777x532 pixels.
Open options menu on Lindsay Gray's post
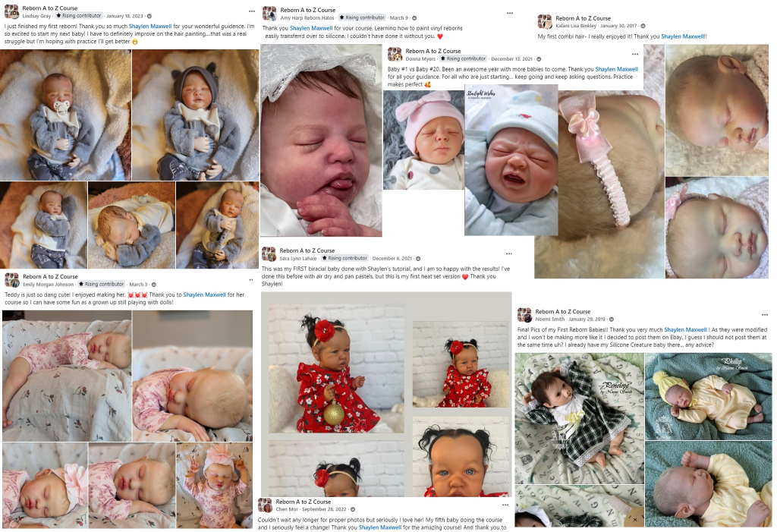(x=252, y=11)
